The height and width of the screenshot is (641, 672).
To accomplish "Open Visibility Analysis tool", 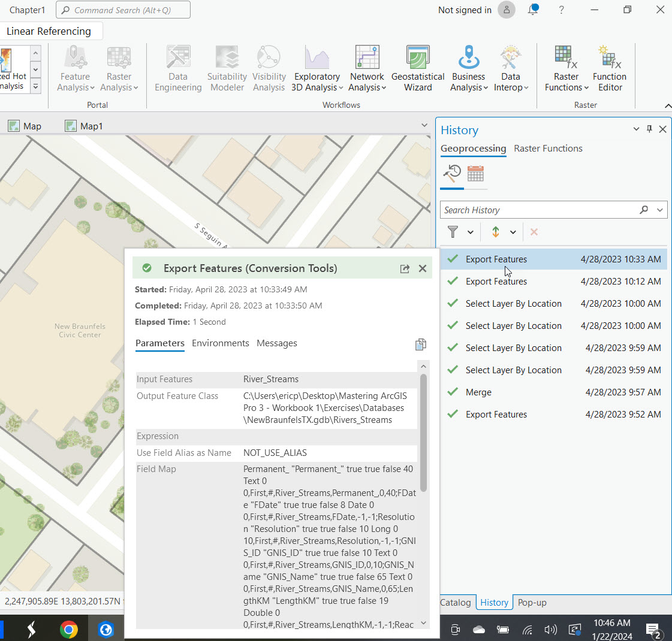I will pos(269,69).
